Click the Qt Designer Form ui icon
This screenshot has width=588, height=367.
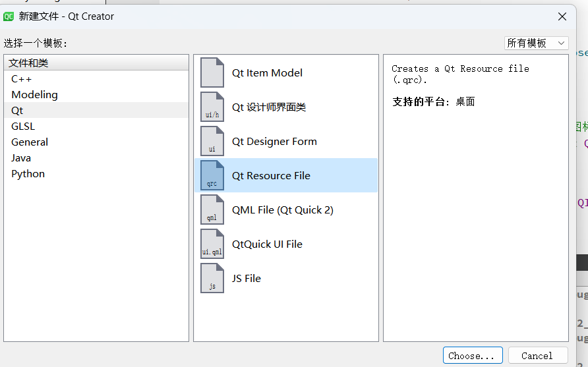pos(212,141)
